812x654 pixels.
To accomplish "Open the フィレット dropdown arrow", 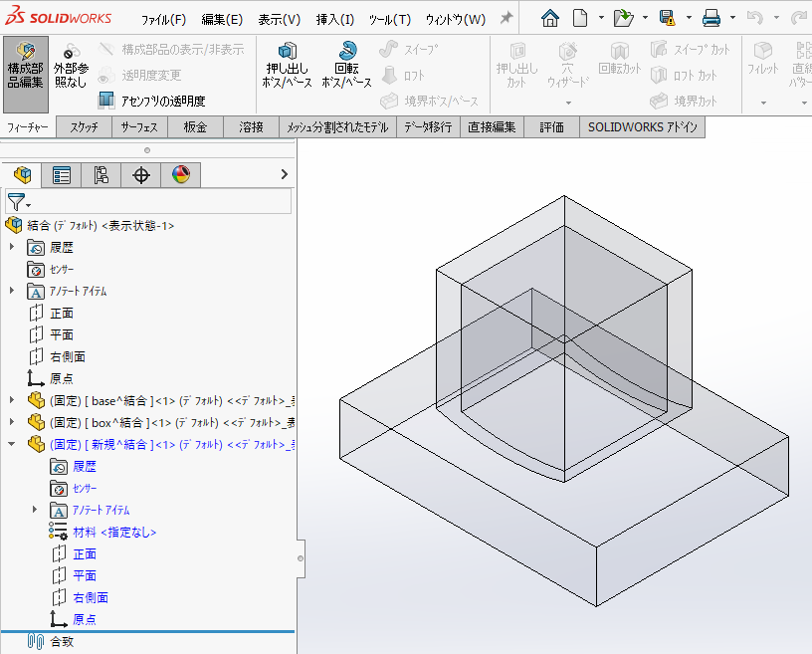I will click(763, 103).
